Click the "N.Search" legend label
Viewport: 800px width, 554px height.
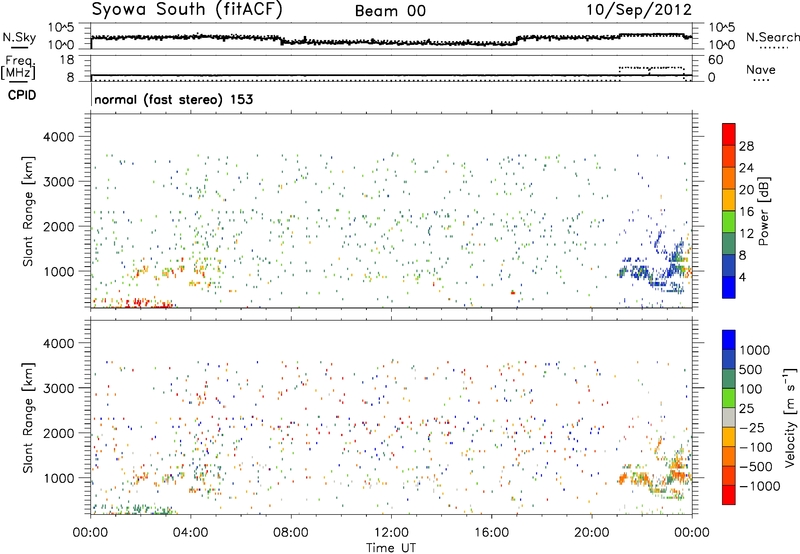pos(772,37)
